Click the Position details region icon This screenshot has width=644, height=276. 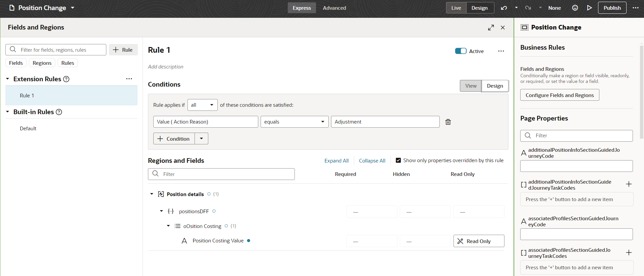pyautogui.click(x=161, y=194)
